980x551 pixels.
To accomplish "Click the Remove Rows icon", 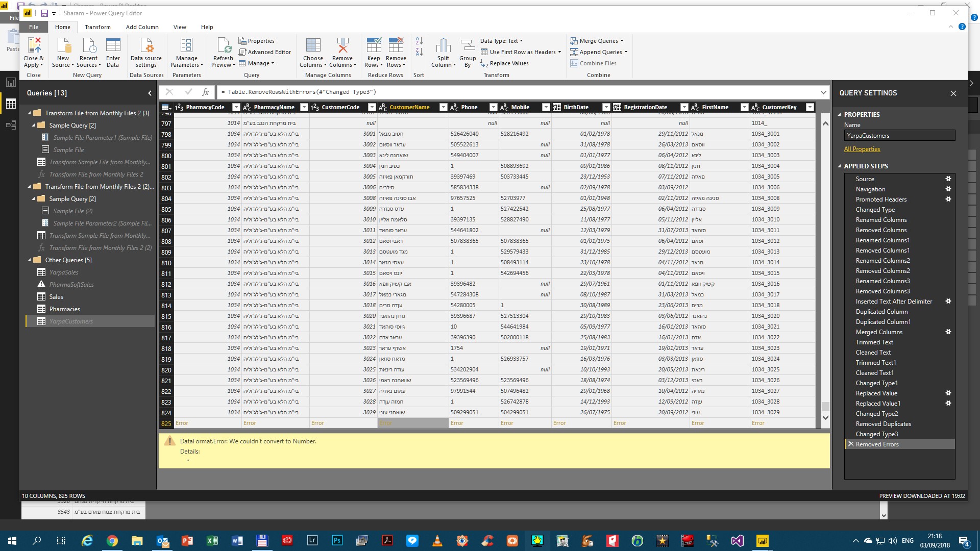I will pos(396,45).
